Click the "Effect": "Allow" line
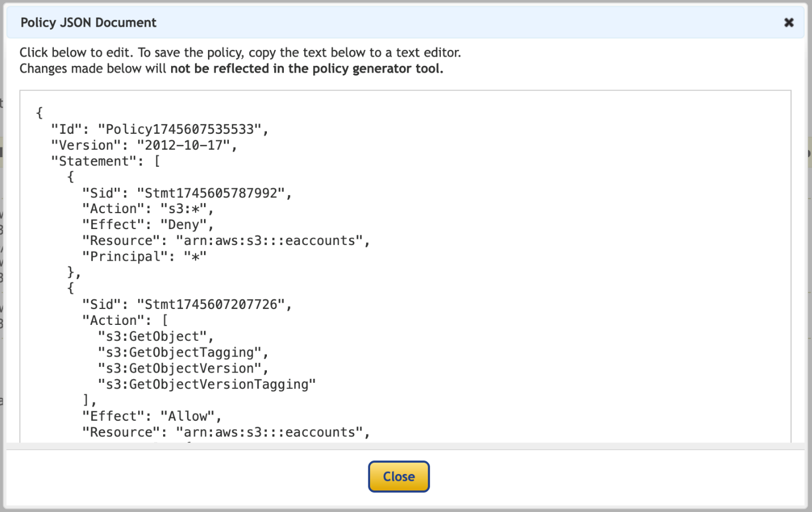The height and width of the screenshot is (512, 812). 152,416
